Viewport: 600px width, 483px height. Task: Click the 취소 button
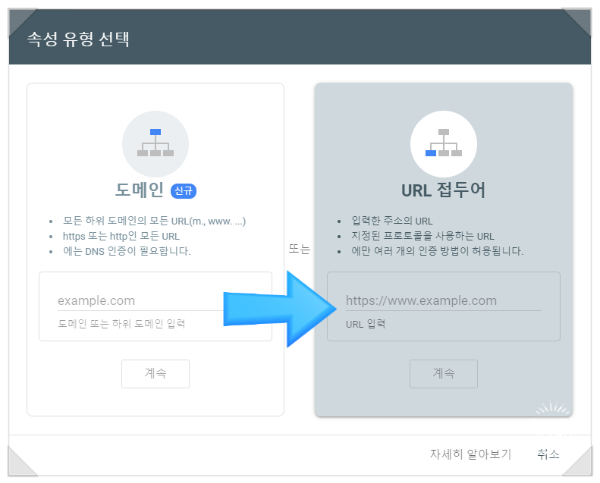[x=548, y=454]
